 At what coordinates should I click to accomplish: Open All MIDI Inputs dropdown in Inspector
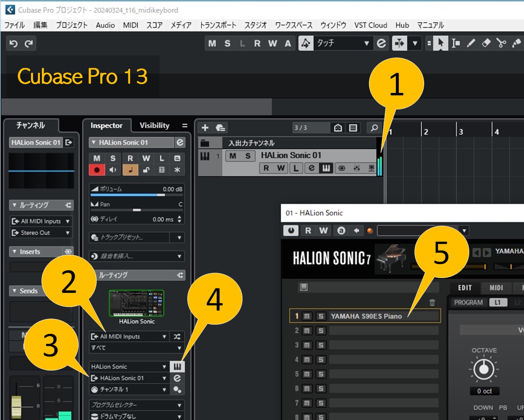click(x=129, y=336)
